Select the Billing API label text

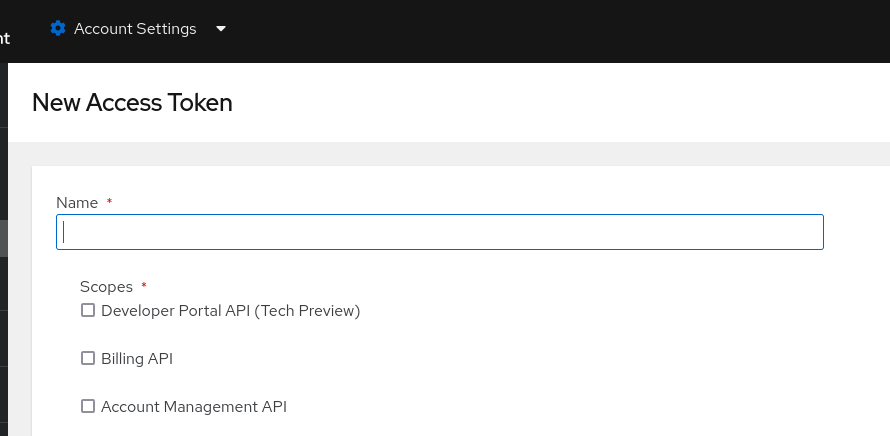tap(137, 358)
